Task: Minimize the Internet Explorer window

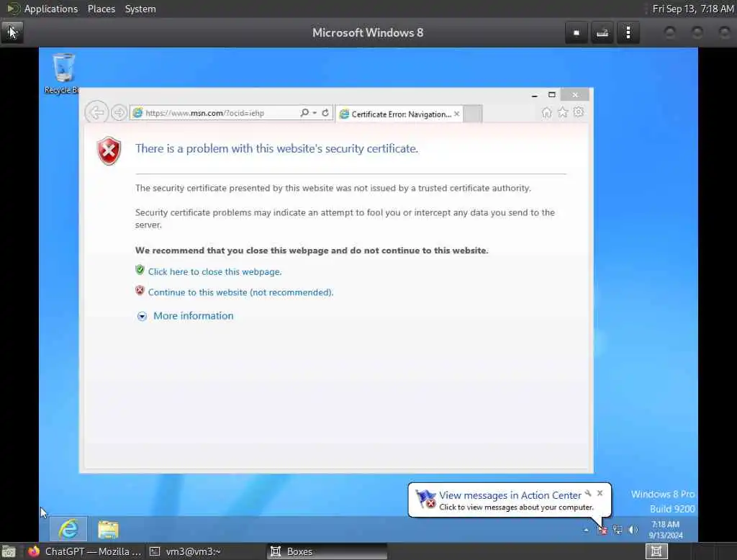Action: [x=535, y=95]
